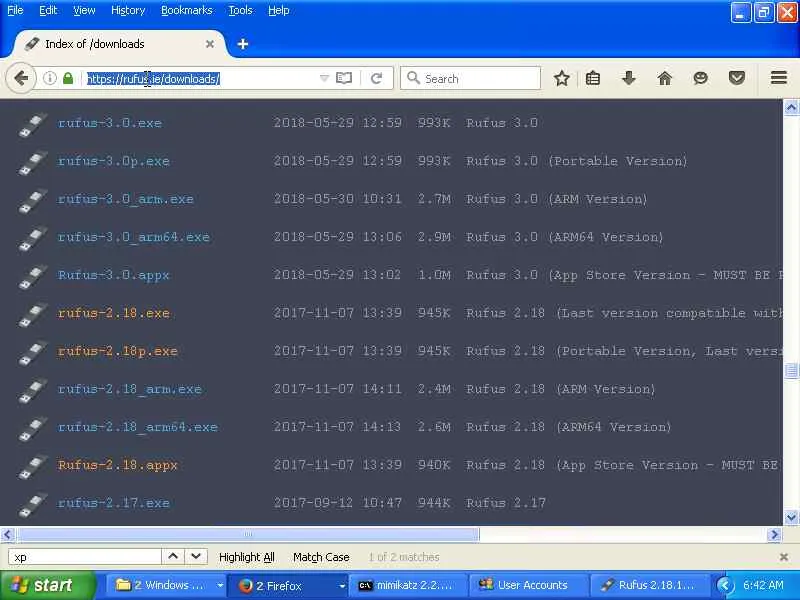Click the vertical scrollbar thumb
The image size is (800, 600).
[x=791, y=370]
